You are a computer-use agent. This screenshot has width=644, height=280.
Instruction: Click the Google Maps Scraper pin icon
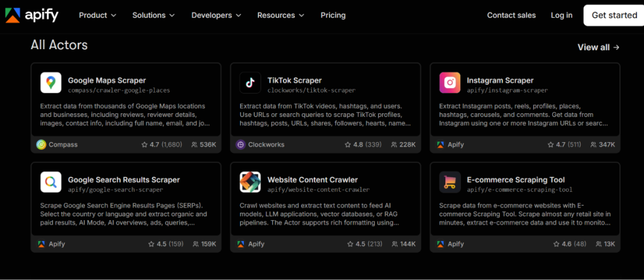51,82
